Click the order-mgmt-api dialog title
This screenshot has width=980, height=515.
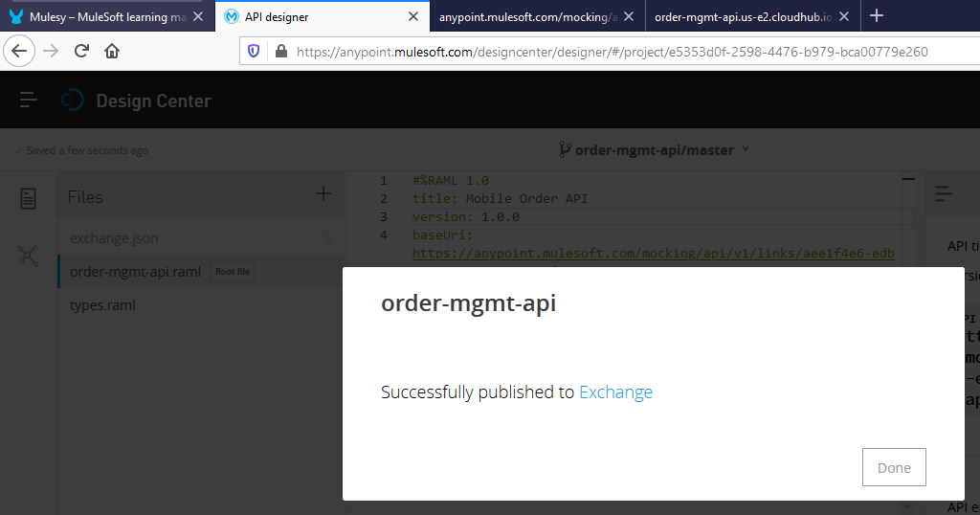[x=468, y=303]
